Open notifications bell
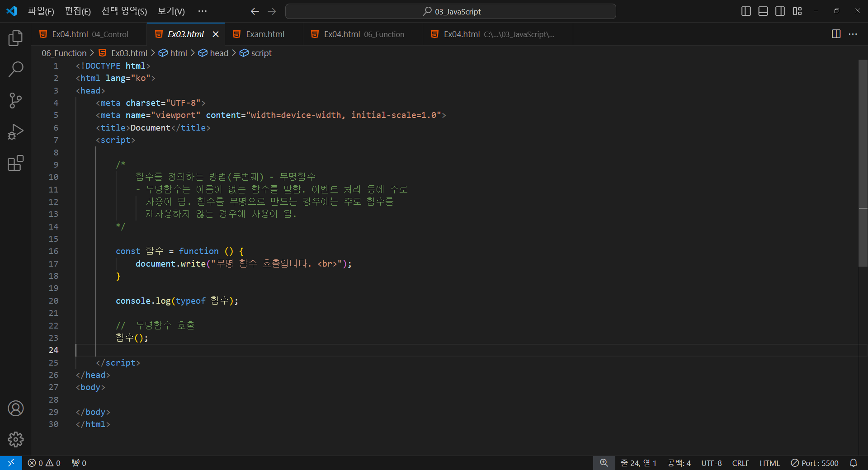868x470 pixels. (x=854, y=463)
